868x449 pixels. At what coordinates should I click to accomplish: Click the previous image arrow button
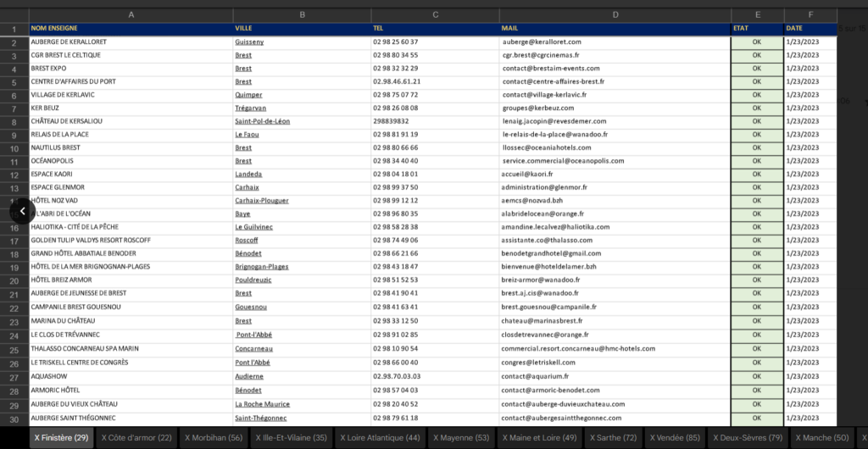[22, 211]
